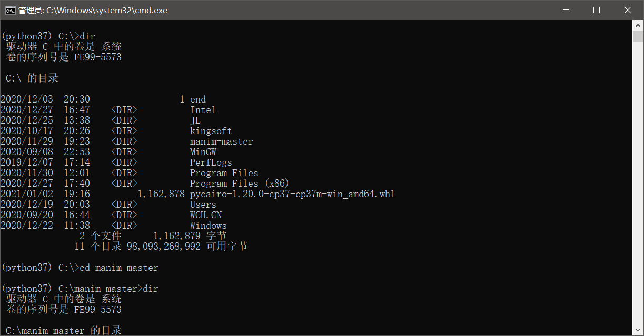Click the file named end
This screenshot has height=336, width=644.
[198, 99]
